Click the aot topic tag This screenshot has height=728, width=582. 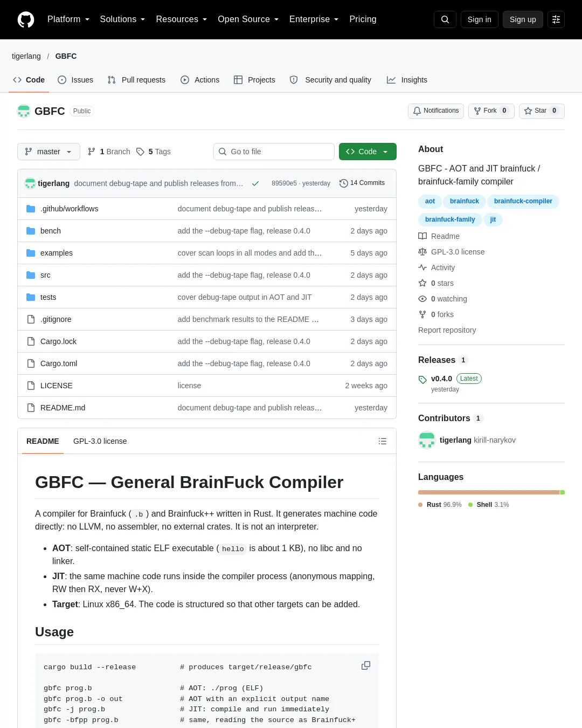430,201
